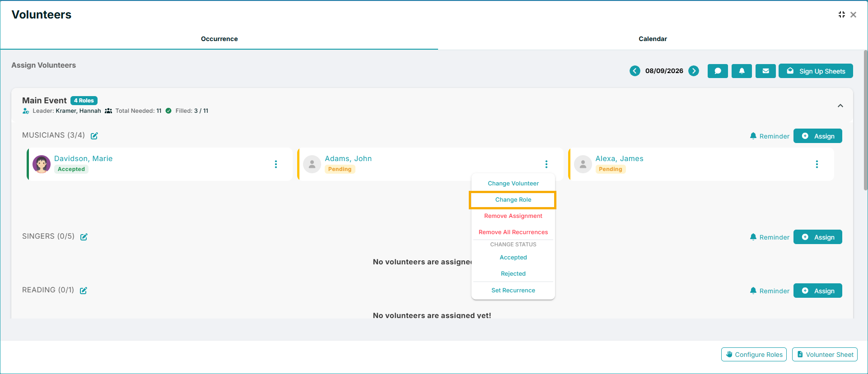This screenshot has width=868, height=374.
Task: Switch to the Calendar tab
Action: 653,39
